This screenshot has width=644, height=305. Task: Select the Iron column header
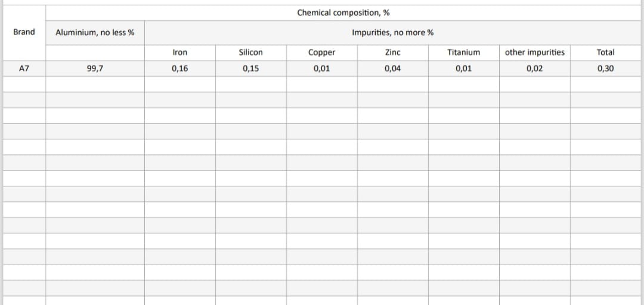tap(180, 52)
